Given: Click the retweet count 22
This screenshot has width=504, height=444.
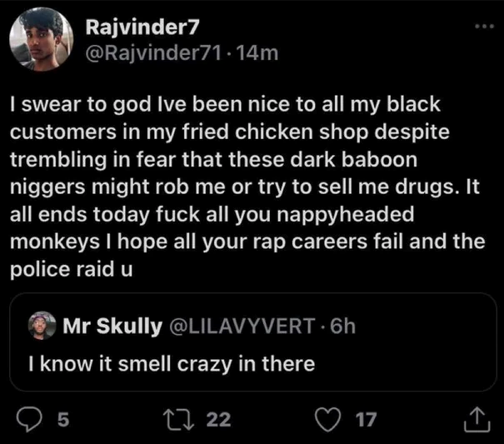Looking at the screenshot, I should click(218, 420).
